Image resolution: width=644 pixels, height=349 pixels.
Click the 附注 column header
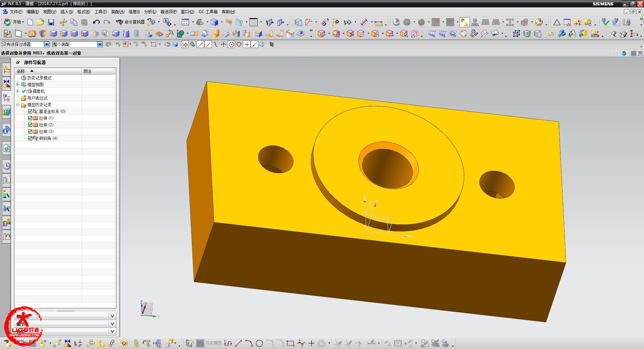[99, 71]
